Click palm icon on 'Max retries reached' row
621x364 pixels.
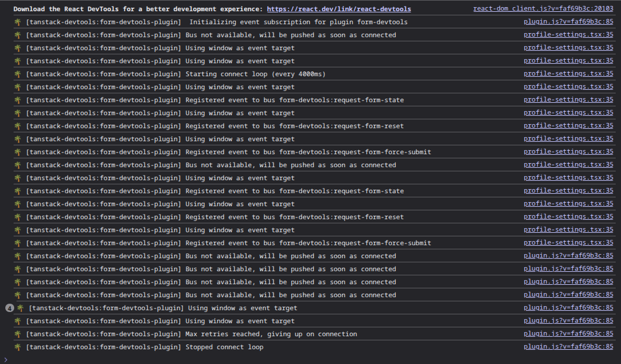[x=17, y=334]
